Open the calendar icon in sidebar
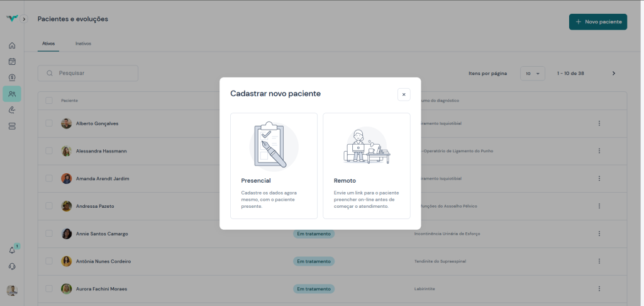Screen dimensions: 644x306 (x=12, y=62)
